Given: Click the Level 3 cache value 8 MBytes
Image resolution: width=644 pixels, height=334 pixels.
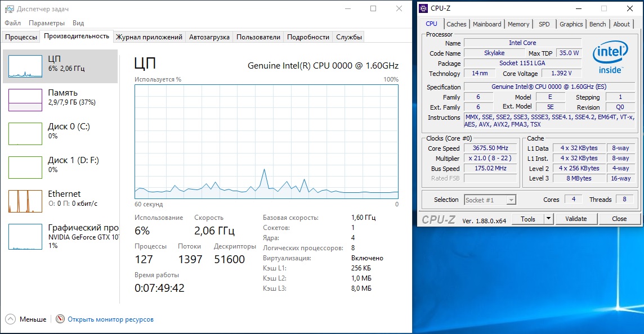Looking at the screenshot, I should [x=579, y=178].
